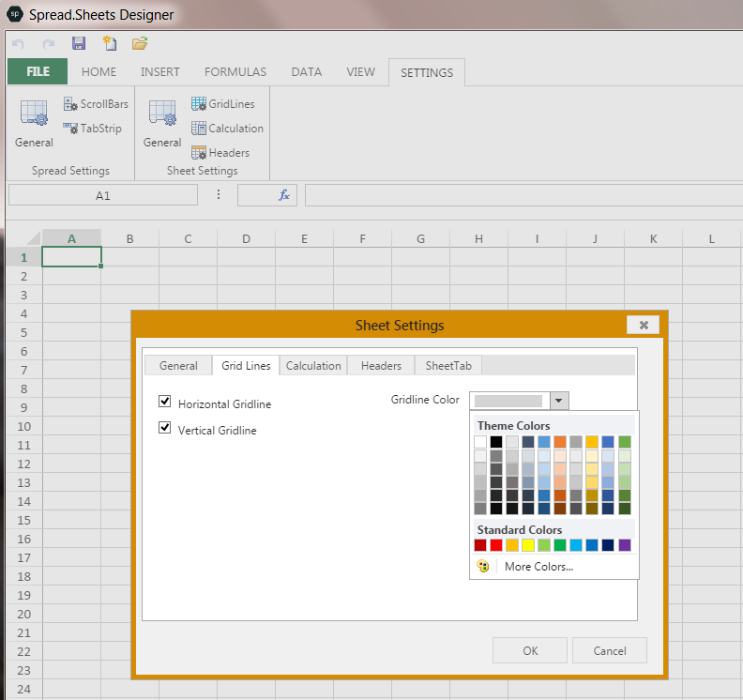Click cell A1 in the sheet
Viewport: 743px width, 700px height.
[x=71, y=257]
